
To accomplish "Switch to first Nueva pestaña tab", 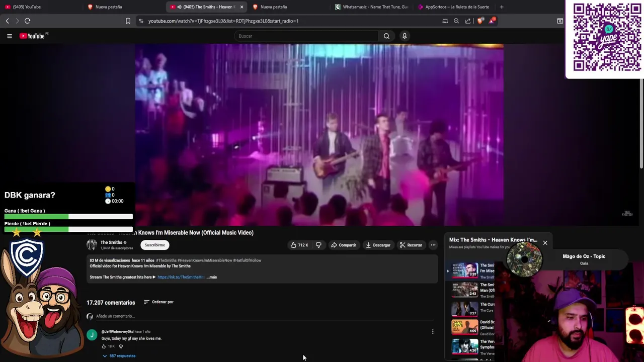I will click(123, 7).
